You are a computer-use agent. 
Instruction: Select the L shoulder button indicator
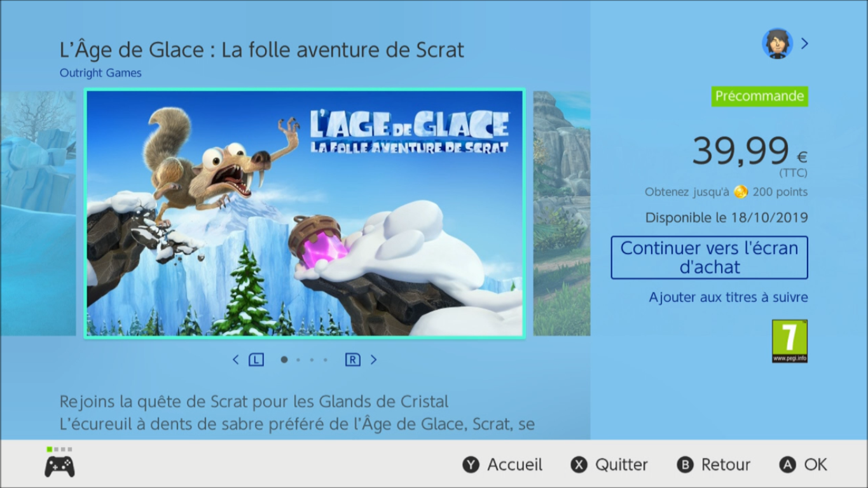pyautogui.click(x=256, y=360)
